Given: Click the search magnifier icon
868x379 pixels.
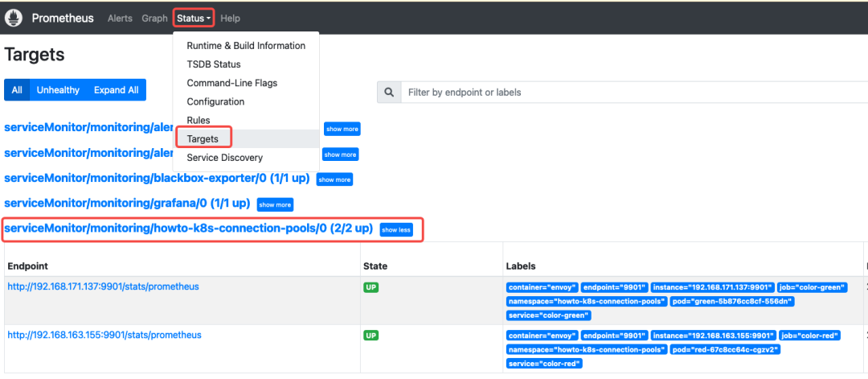Looking at the screenshot, I should [389, 93].
